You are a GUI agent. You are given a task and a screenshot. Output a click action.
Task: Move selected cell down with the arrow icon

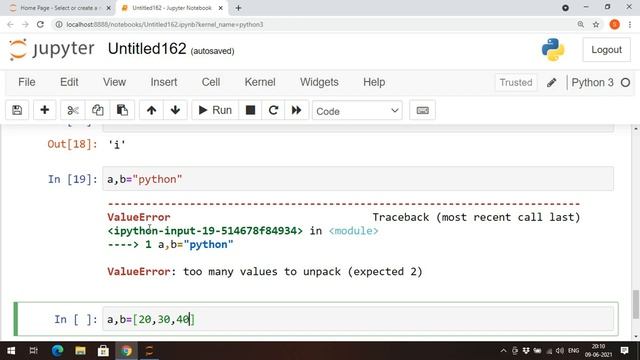click(176, 110)
